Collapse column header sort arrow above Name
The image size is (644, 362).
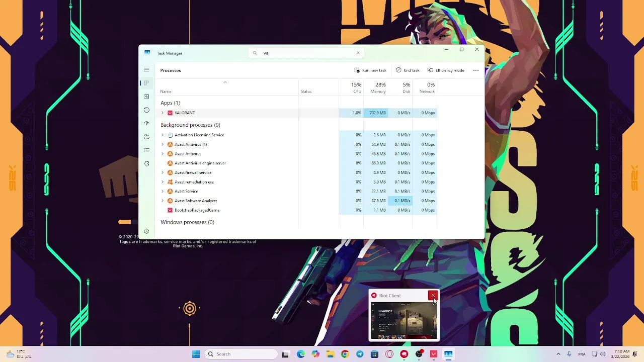point(225,82)
